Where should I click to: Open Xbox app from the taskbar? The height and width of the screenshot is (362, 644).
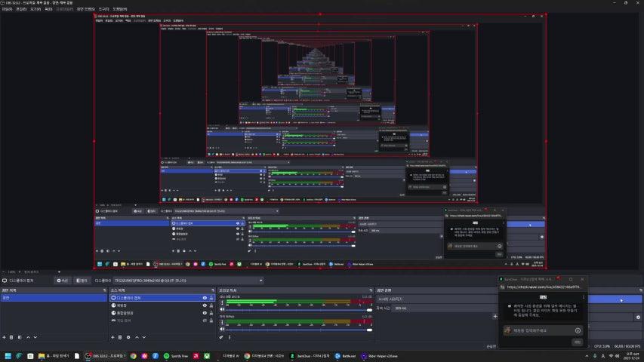click(x=207, y=356)
